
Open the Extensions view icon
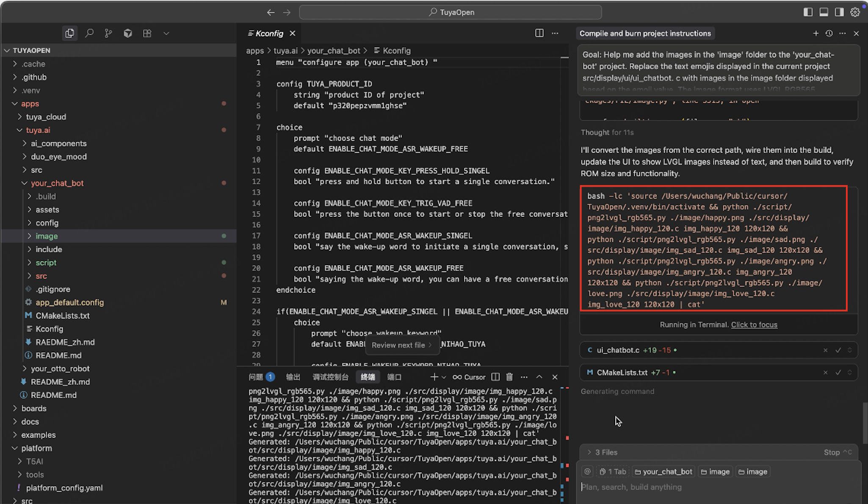pos(147,33)
